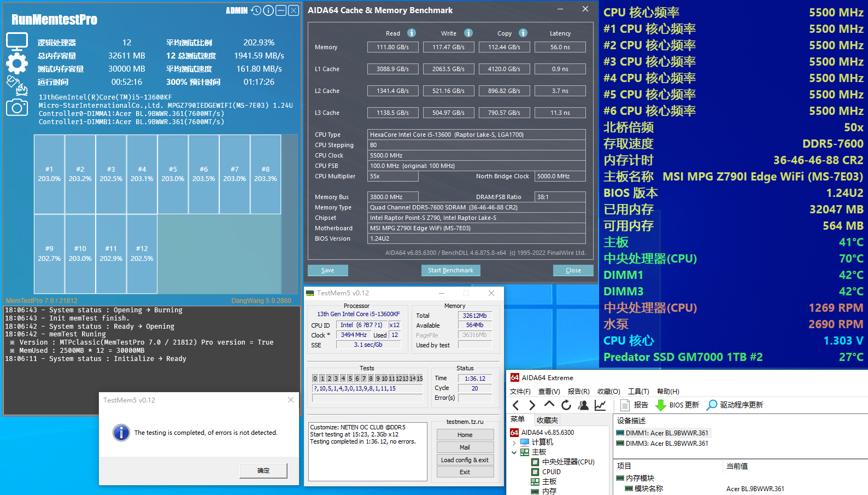Open the 工具(T) menu in AIDA64
The height and width of the screenshot is (495, 868).
tap(638, 391)
